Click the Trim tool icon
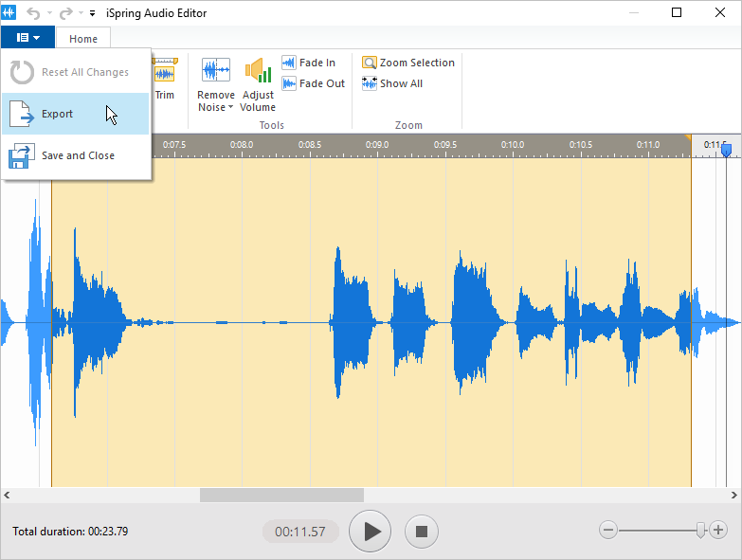Image resolution: width=742 pixels, height=560 pixels. coord(164,76)
